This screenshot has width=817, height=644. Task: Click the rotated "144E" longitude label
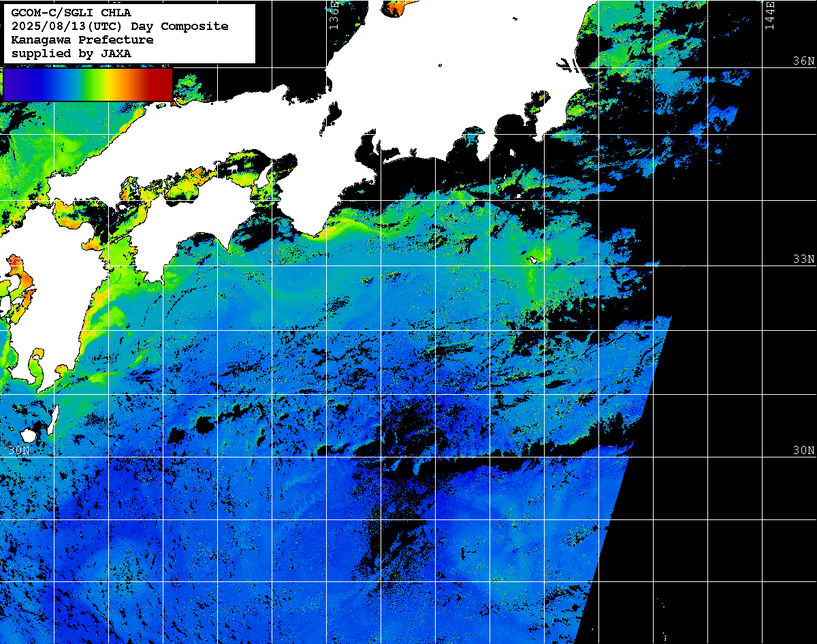tap(769, 15)
